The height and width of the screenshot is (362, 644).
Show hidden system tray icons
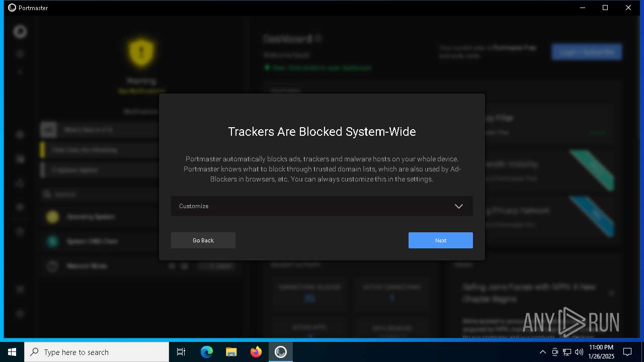click(542, 352)
